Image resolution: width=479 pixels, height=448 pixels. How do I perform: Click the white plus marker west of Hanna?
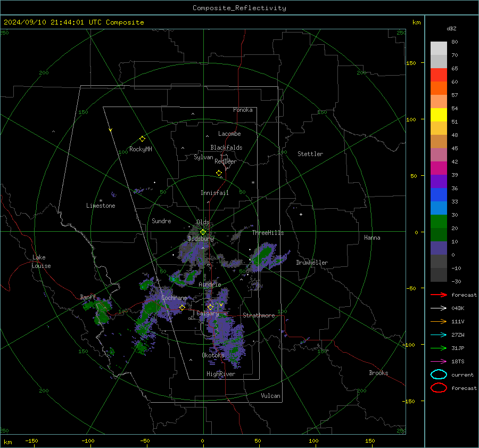click(x=301, y=214)
